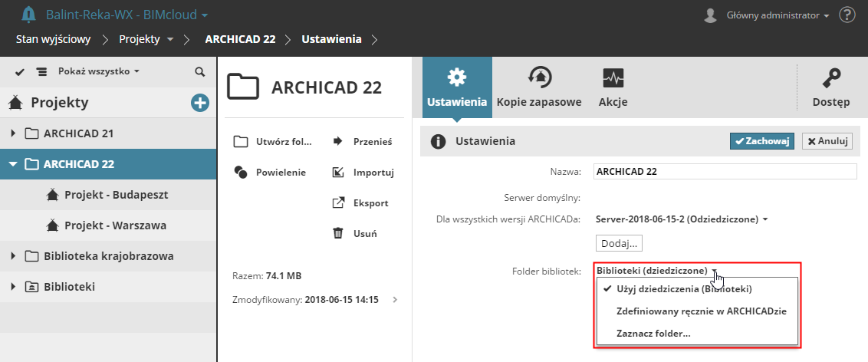Click the search magnifier icon
868x362 pixels.
(x=200, y=72)
